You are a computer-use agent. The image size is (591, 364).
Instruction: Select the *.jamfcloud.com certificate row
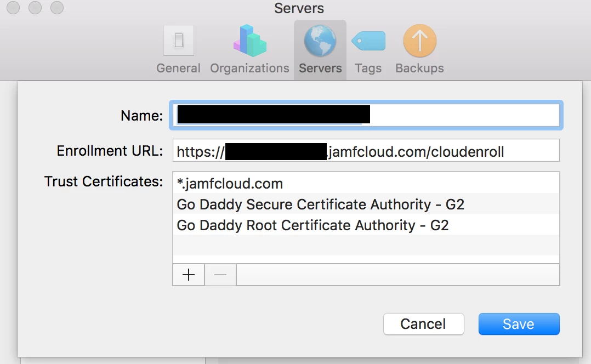(x=366, y=183)
